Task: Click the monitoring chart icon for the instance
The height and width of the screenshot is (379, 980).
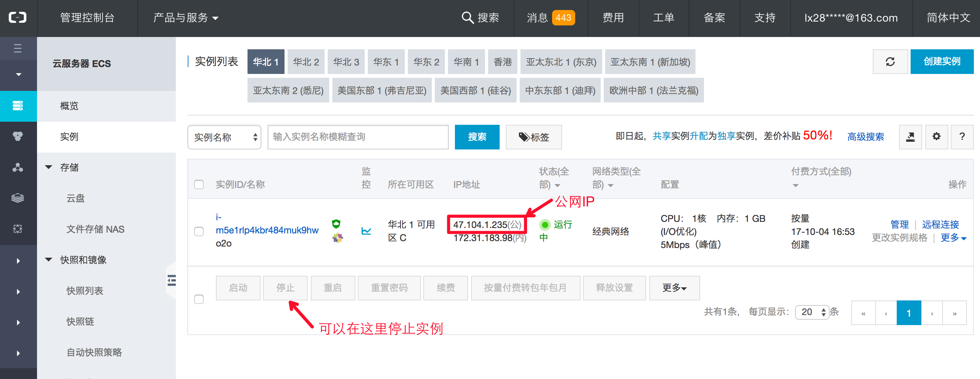Action: [x=365, y=231]
